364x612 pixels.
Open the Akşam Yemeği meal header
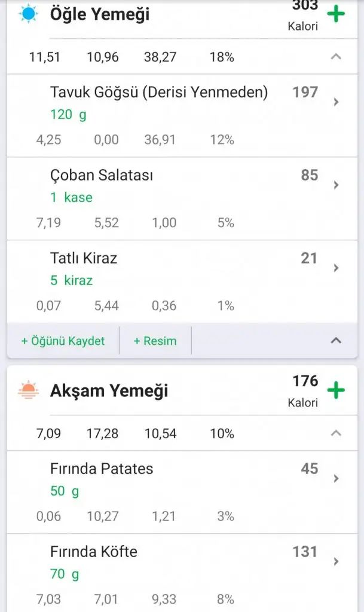click(109, 391)
